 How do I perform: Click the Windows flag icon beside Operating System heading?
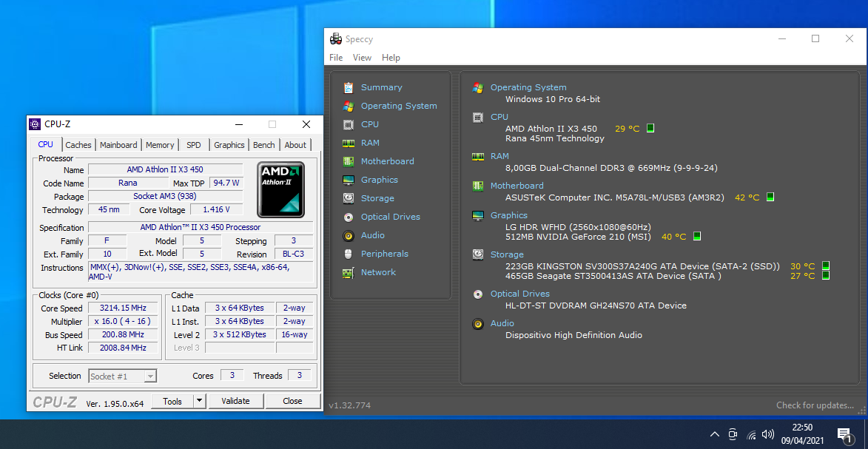[x=478, y=87]
